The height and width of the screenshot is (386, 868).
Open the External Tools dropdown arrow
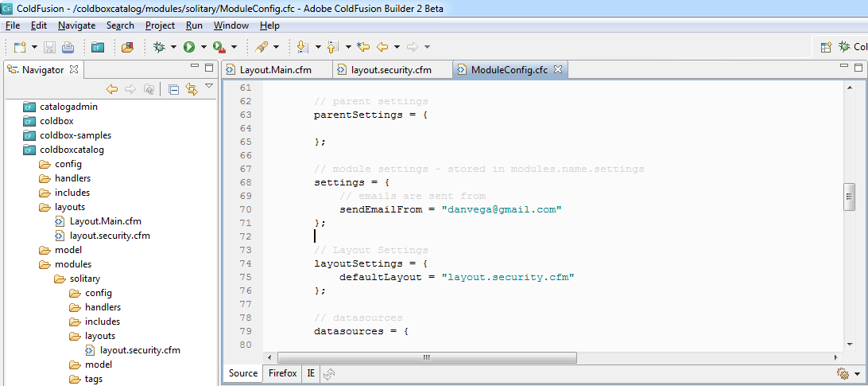(234, 48)
